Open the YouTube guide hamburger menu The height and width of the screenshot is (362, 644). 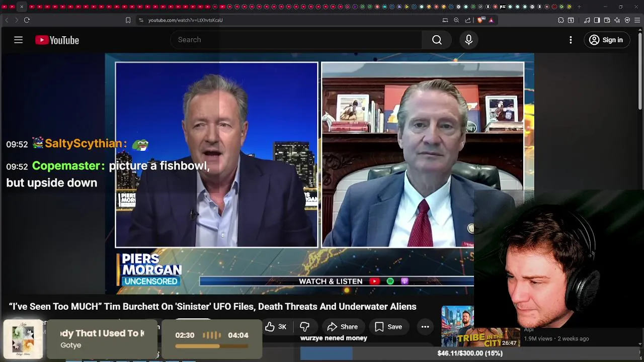(18, 40)
